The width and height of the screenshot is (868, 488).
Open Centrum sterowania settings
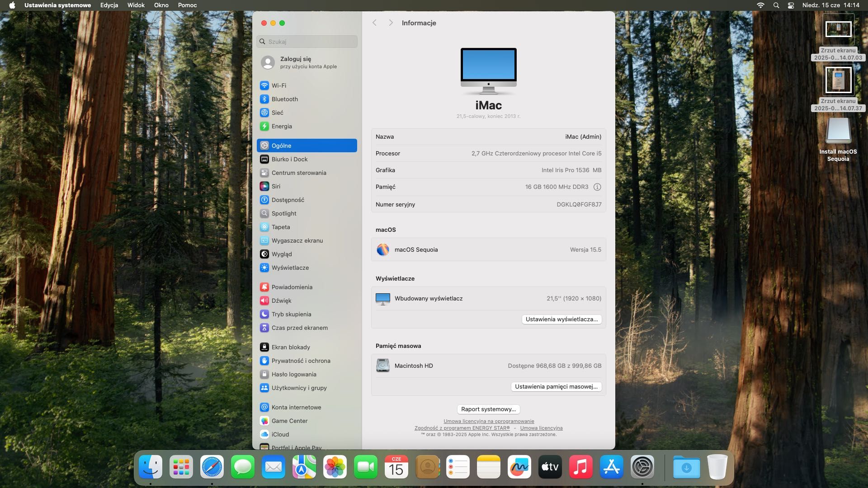pos(307,173)
